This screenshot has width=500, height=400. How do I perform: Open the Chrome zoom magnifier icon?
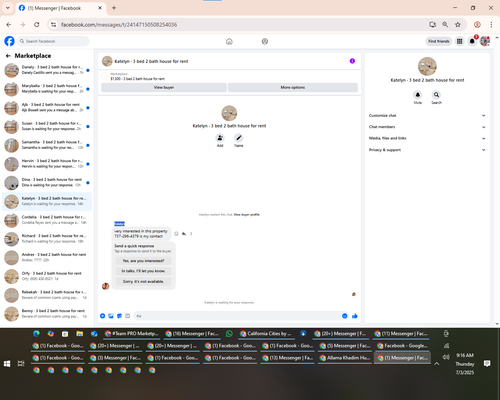click(x=445, y=24)
